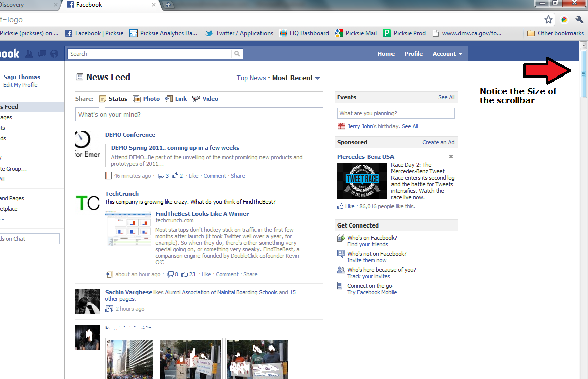Click the browser address bar
Screen dimensions: 588x379
click(x=270, y=20)
